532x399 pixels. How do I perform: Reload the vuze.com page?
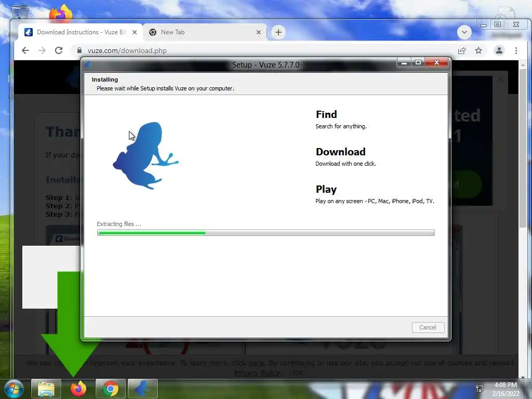pyautogui.click(x=59, y=50)
